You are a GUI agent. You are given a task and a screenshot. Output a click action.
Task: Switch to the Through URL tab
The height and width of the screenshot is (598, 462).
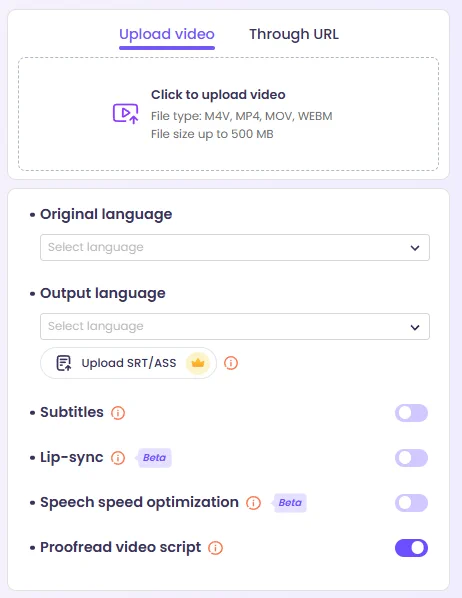pos(294,34)
